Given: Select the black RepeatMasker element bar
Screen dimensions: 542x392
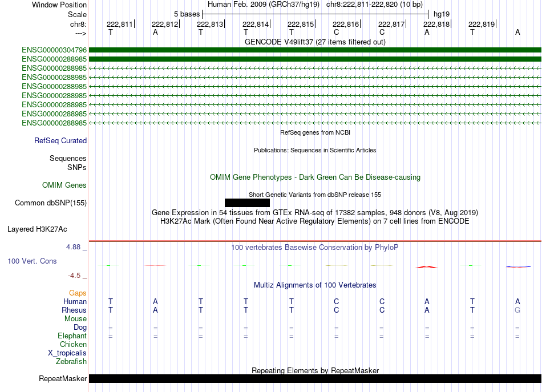Looking at the screenshot, I should (315, 378).
